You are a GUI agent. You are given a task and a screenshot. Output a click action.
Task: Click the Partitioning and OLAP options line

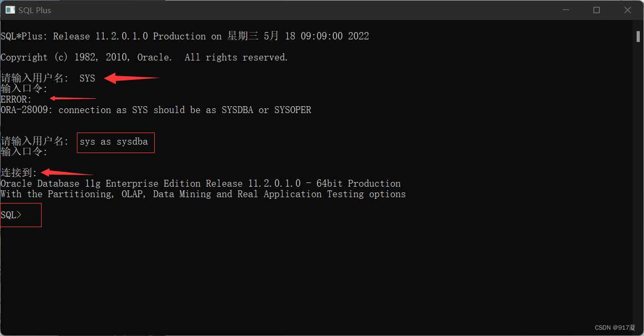203,194
